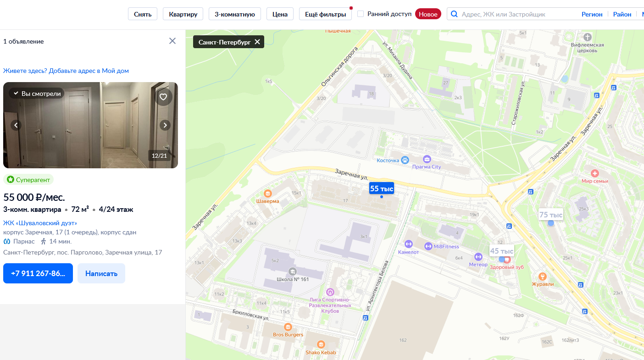Open the Цена price filter dropdown

point(280,14)
